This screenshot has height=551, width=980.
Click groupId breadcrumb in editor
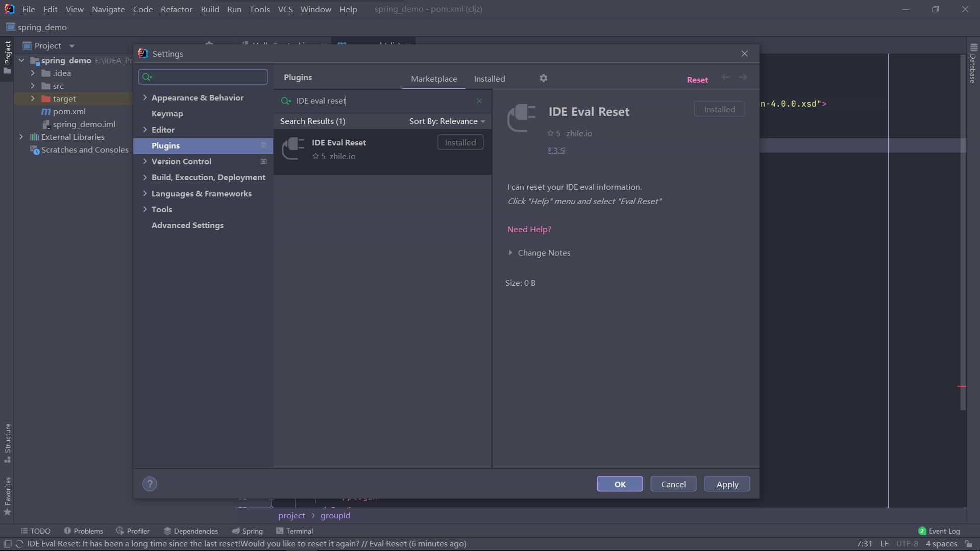tap(335, 516)
